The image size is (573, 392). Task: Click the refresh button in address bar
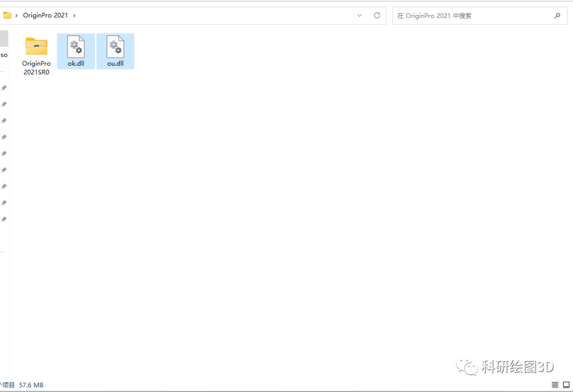[x=377, y=15]
